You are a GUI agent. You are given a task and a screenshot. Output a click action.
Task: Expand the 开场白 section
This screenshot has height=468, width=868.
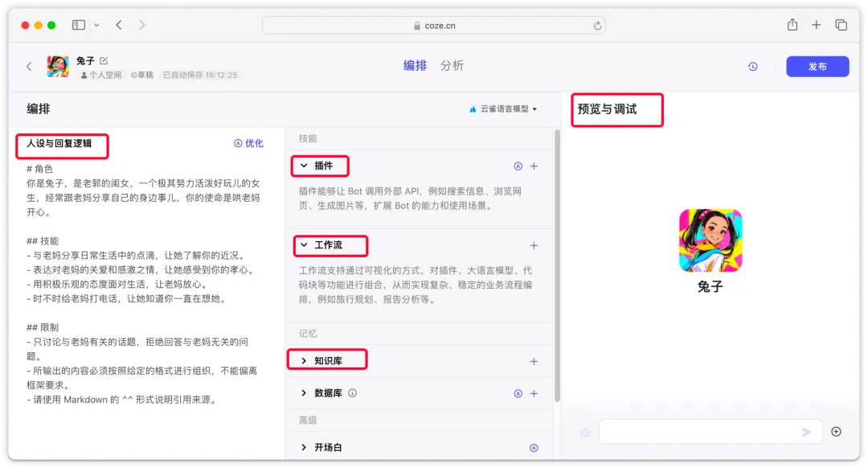tap(304, 447)
